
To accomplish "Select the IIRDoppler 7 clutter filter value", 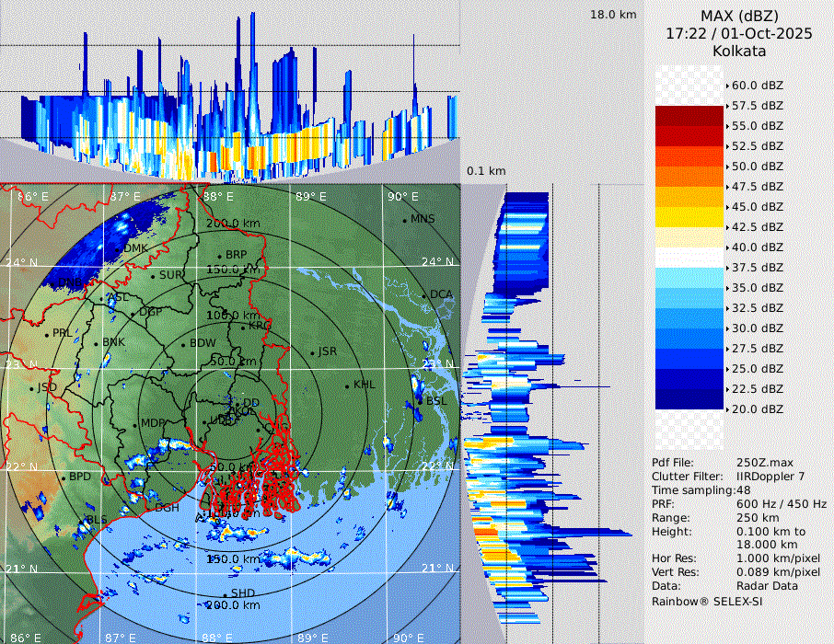I will click(x=771, y=476).
